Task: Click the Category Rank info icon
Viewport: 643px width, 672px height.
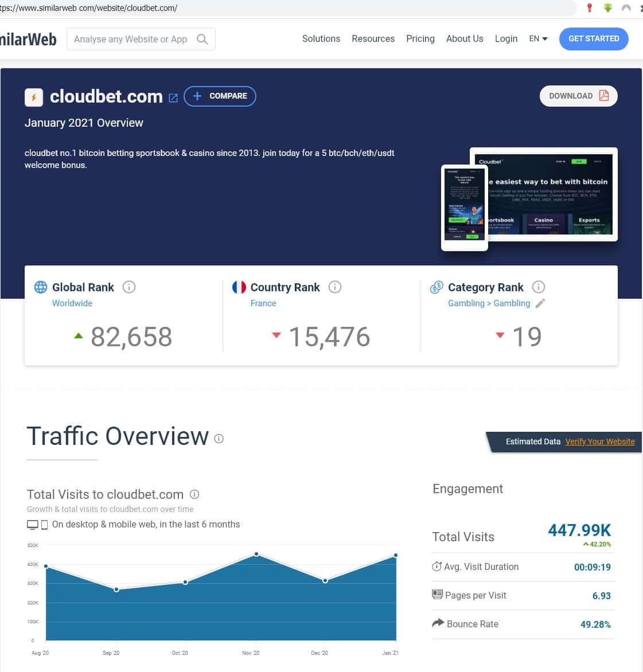Action: pyautogui.click(x=539, y=287)
